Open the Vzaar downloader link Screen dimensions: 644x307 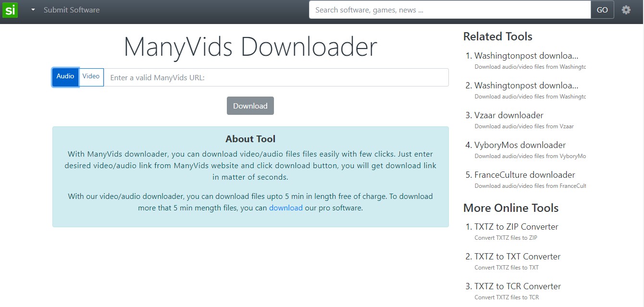pos(509,115)
